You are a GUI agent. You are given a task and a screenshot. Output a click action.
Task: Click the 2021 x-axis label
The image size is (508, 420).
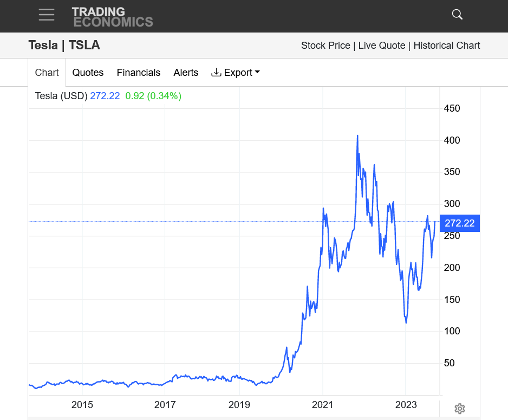[x=322, y=405]
